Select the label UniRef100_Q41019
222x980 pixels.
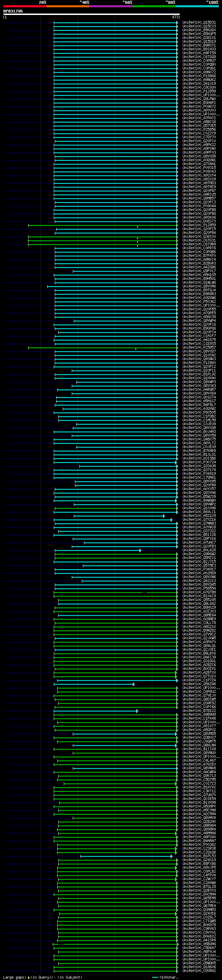pos(199,84)
